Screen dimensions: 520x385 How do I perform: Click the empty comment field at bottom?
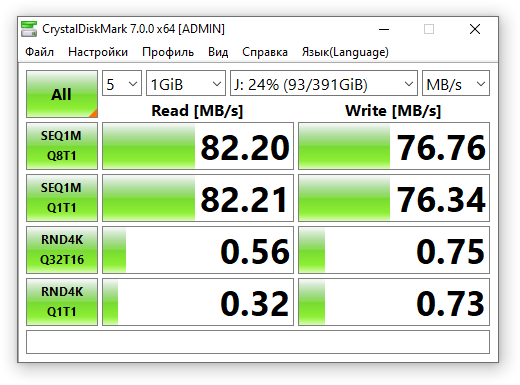(x=258, y=342)
